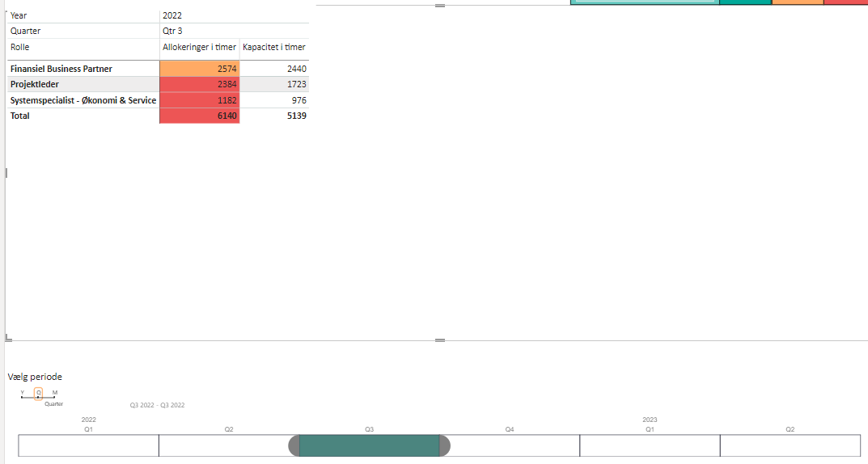This screenshot has height=464, width=868.
Task: Click the Kapacitet i timer column header
Action: (x=274, y=47)
